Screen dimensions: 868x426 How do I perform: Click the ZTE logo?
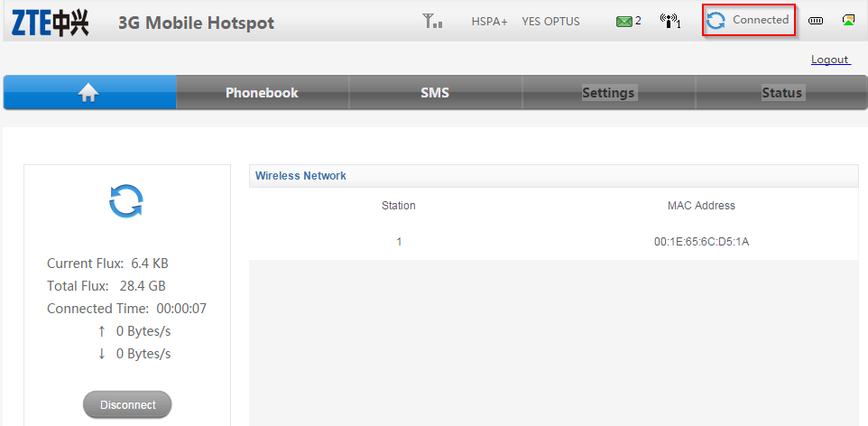tap(50, 23)
